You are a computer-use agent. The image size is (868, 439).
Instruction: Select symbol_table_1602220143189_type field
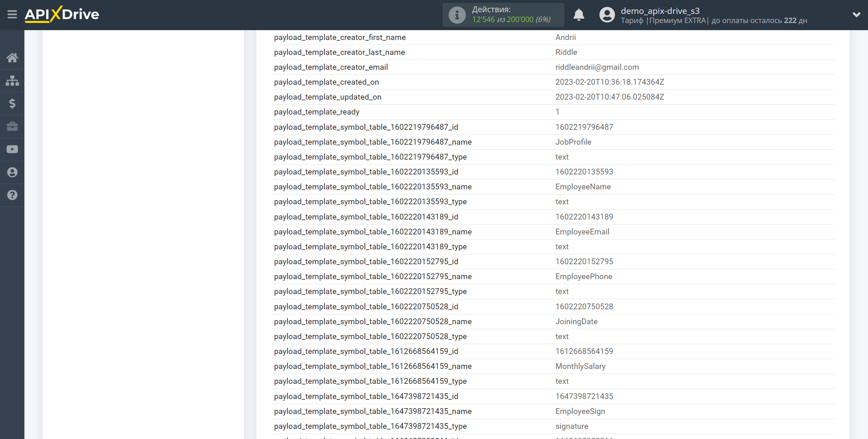(x=370, y=247)
